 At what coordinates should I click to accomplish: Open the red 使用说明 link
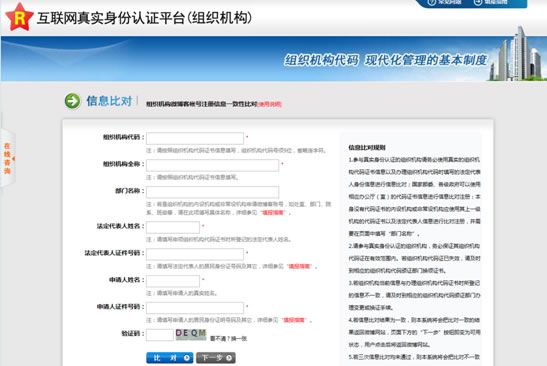[x=269, y=104]
